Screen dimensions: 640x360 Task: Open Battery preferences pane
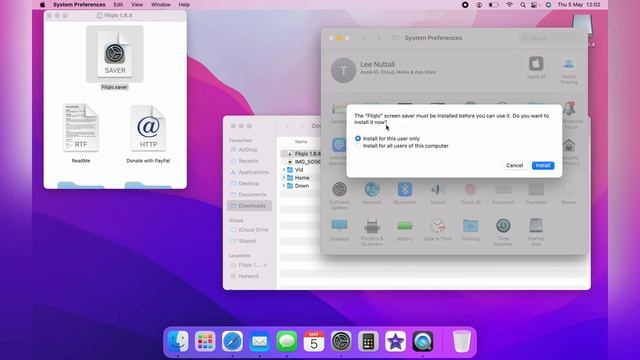pos(404,229)
